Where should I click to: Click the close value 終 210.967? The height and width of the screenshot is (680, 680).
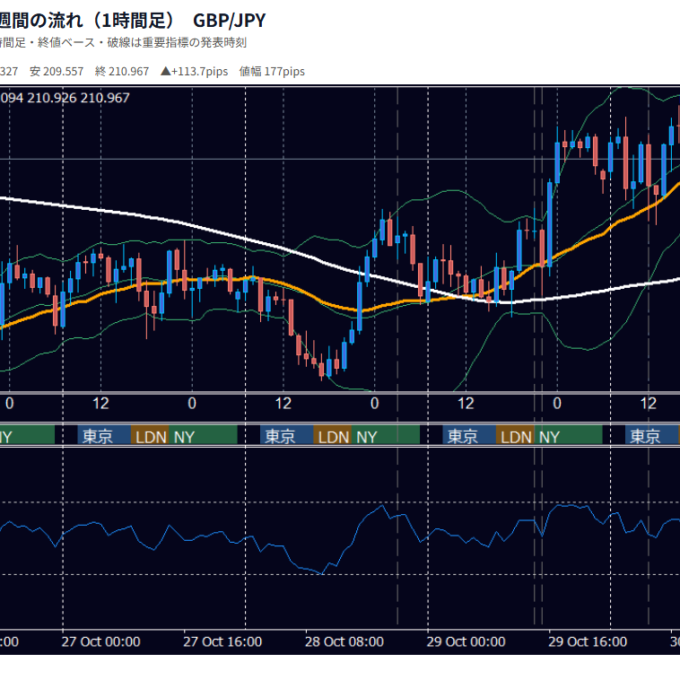click(x=122, y=72)
